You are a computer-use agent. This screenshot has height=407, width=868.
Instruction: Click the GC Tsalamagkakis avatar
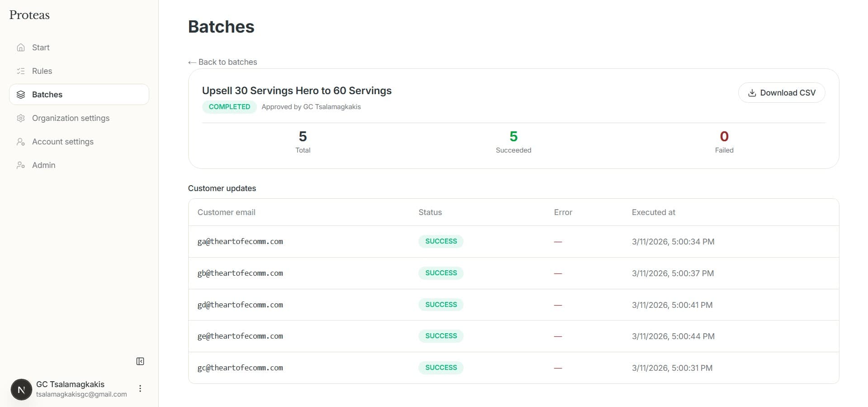(21, 389)
